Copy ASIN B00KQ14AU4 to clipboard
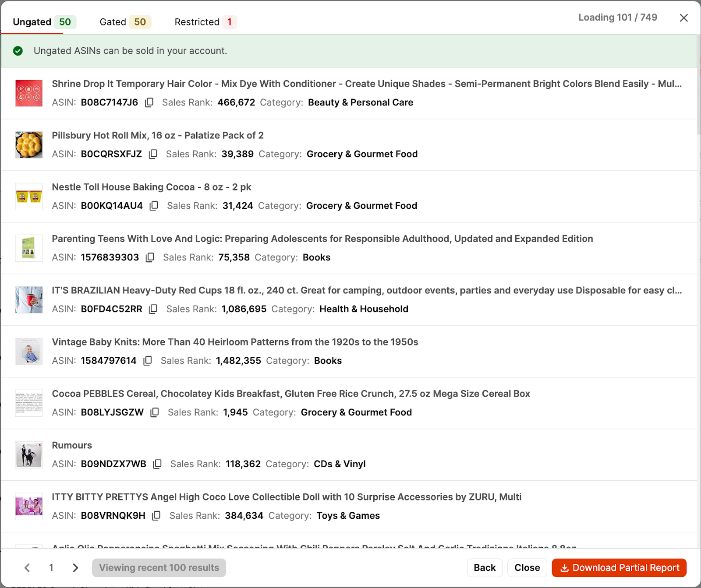701x588 pixels. [154, 206]
